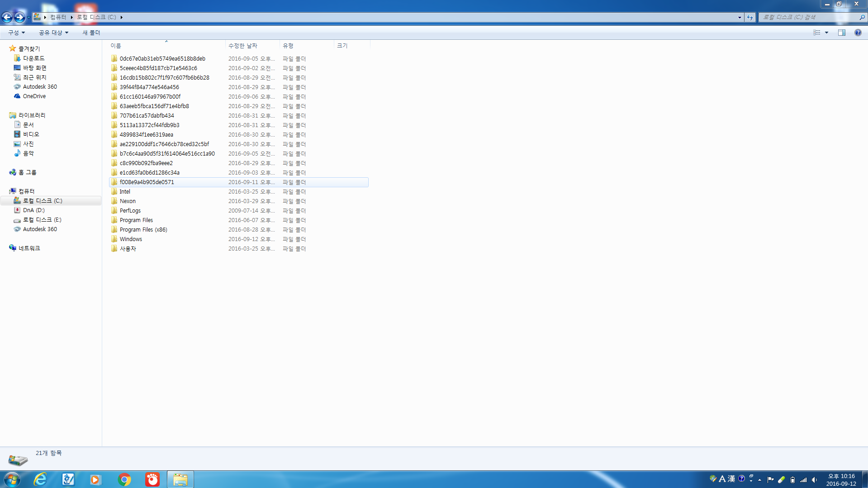Screen dimensions: 868x488
Task: Select 컴퓨터 in the navigation pane
Action: (26, 191)
